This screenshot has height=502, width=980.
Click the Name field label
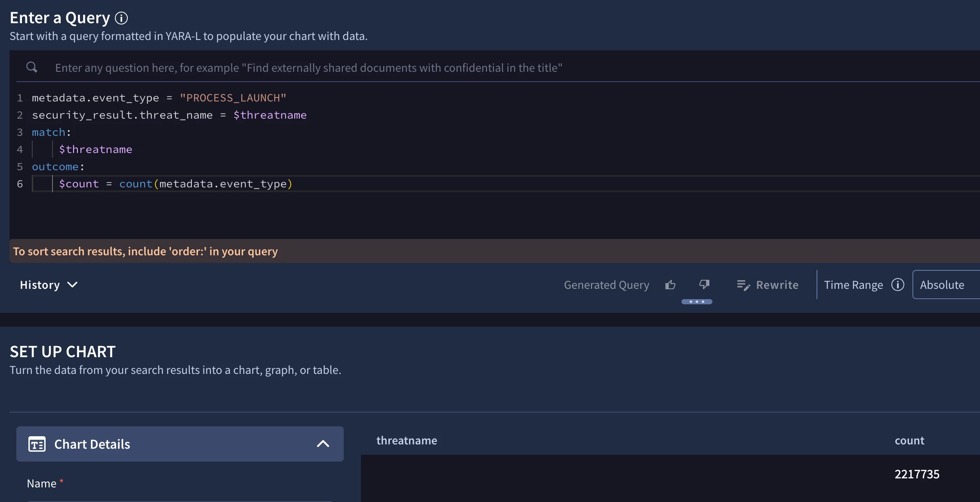pyautogui.click(x=42, y=484)
